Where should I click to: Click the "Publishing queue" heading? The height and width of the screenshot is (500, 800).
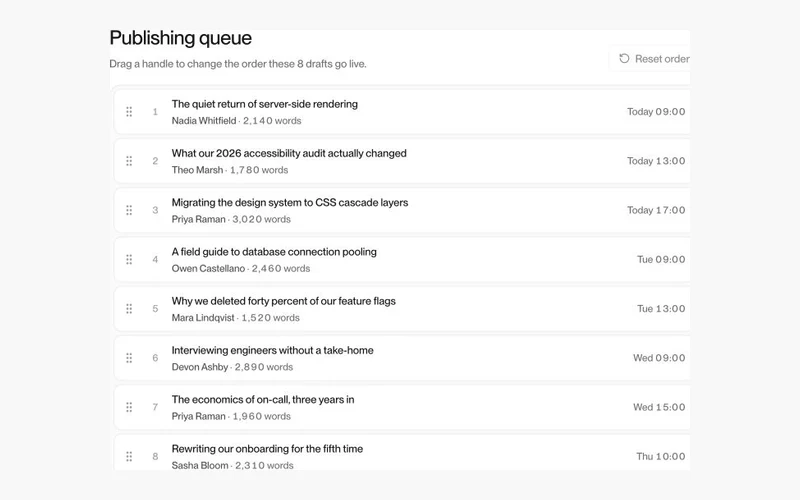tap(181, 38)
